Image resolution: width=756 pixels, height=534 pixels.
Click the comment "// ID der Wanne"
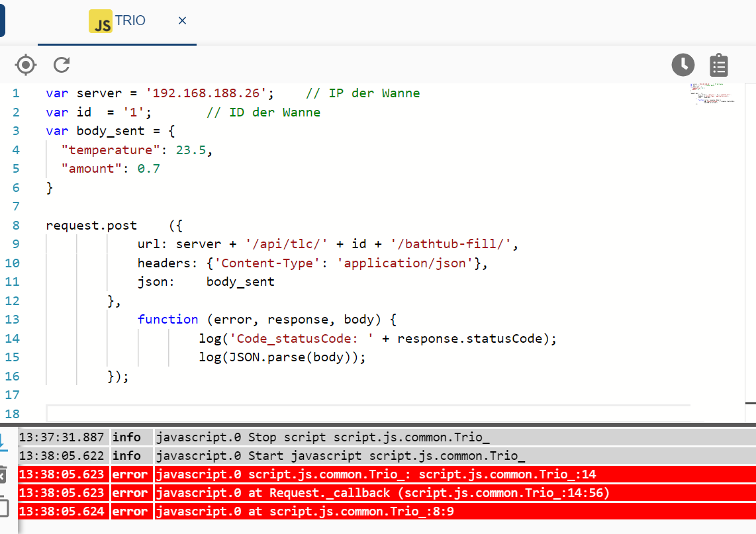point(263,112)
